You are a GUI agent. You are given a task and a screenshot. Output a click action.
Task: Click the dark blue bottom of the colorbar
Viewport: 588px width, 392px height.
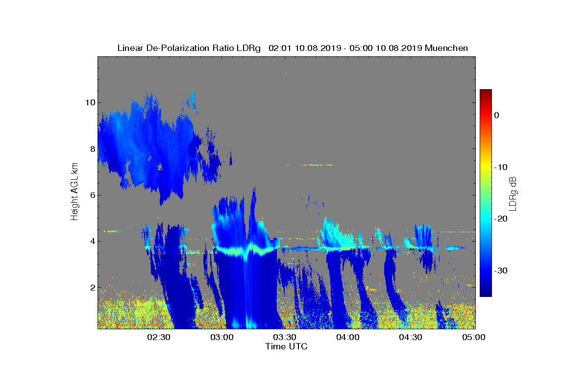[x=486, y=293]
